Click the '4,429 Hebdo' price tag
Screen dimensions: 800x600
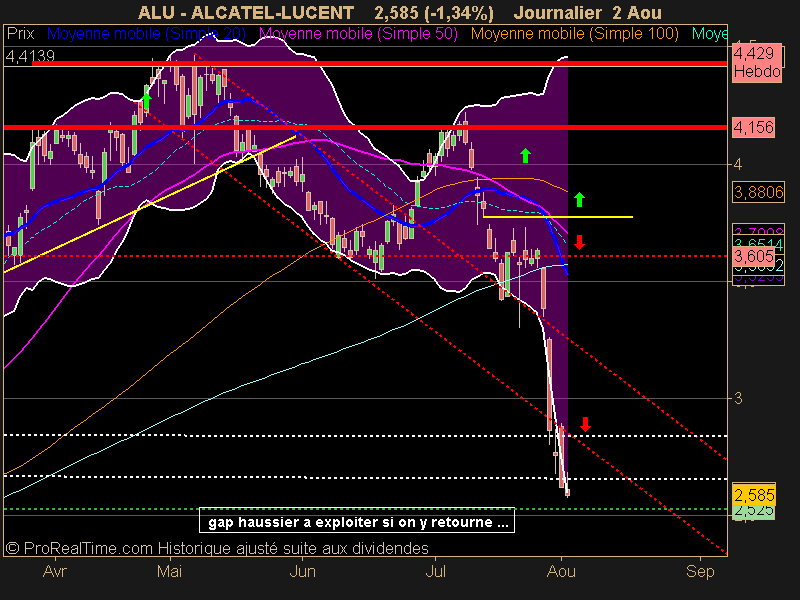point(757,63)
